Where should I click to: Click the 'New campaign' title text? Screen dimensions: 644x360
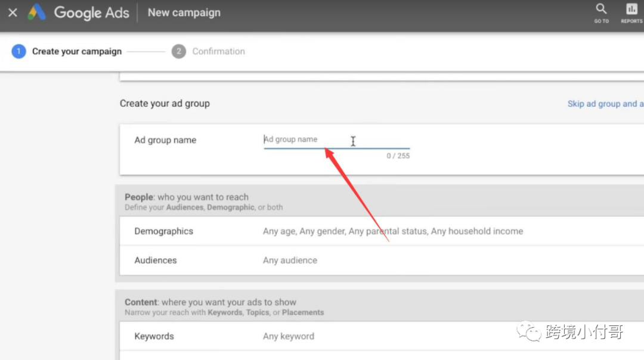[184, 13]
